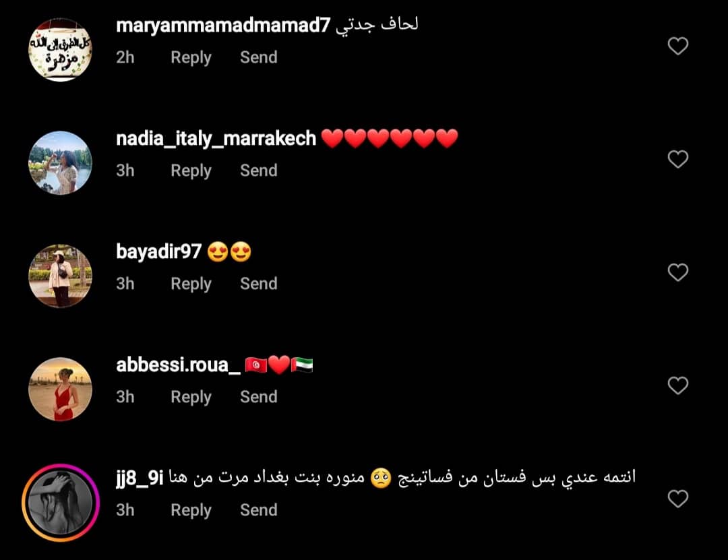Send bayadir97's comment
This screenshot has width=728, height=560.
259,283
